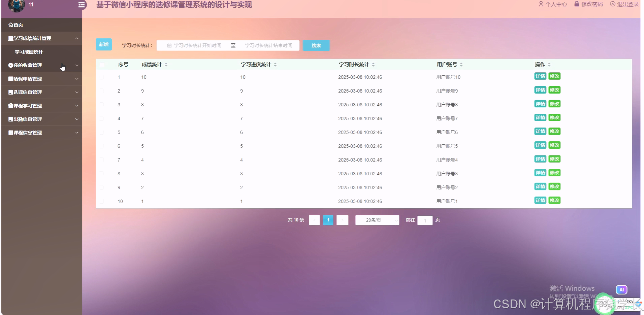Expand the 请假申请管理 menu chevron
Screen dimensions: 644x315
(x=77, y=78)
